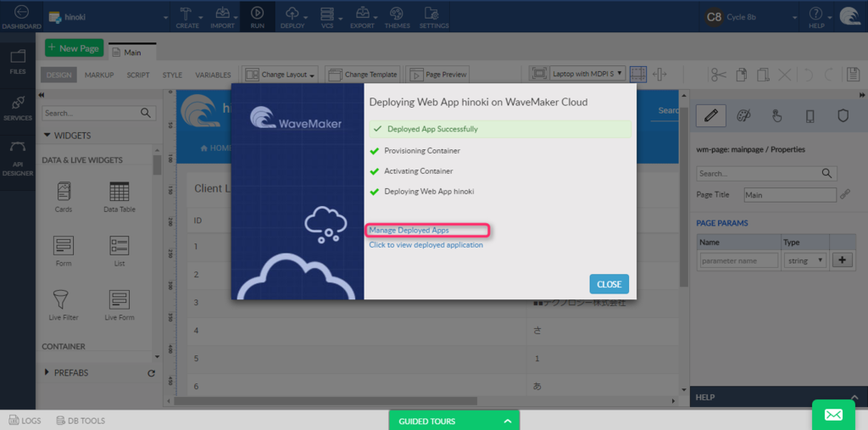Switch to the Script tab
868x430 pixels.
138,75
